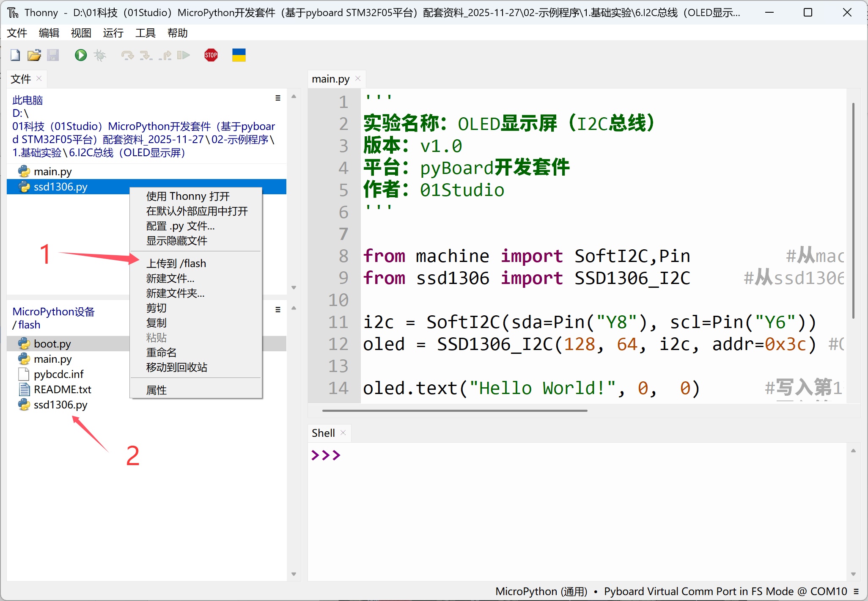Click the Resume execution toolbar icon
Image resolution: width=868 pixels, height=601 pixels.
(x=183, y=55)
